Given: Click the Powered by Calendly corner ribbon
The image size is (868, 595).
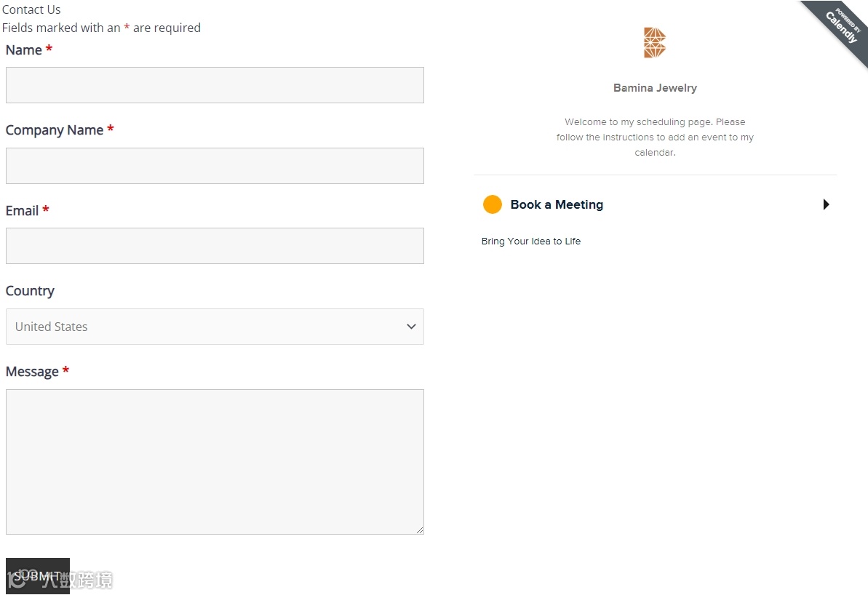Looking at the screenshot, I should tap(843, 28).
